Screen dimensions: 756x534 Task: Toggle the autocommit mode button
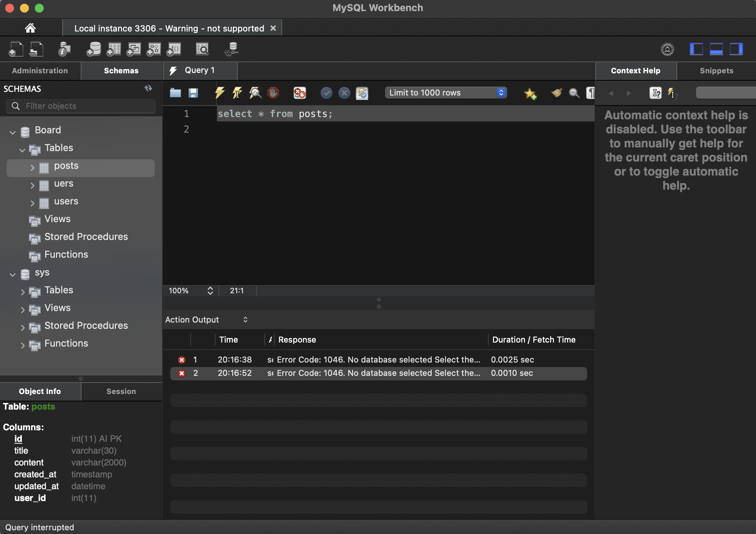[x=362, y=93]
